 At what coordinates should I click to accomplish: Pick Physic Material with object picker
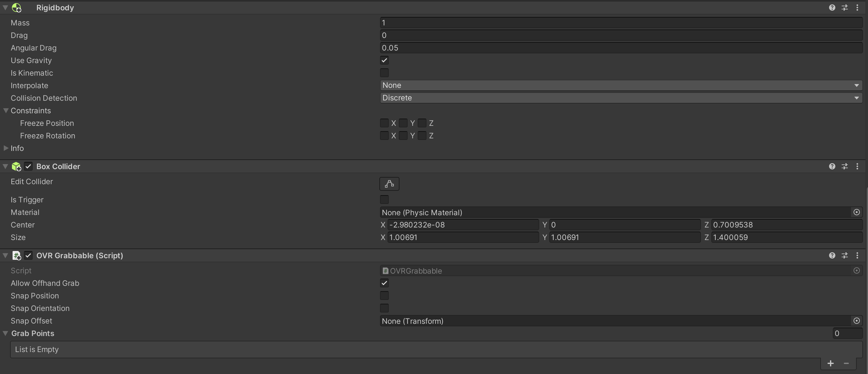click(857, 212)
